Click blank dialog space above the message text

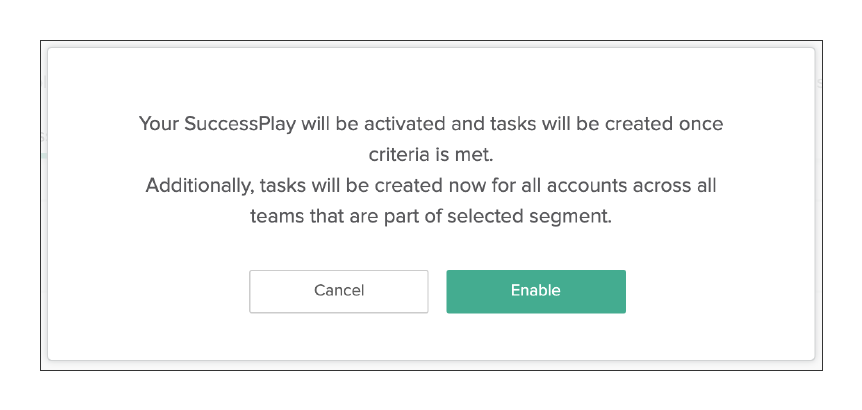[431, 80]
